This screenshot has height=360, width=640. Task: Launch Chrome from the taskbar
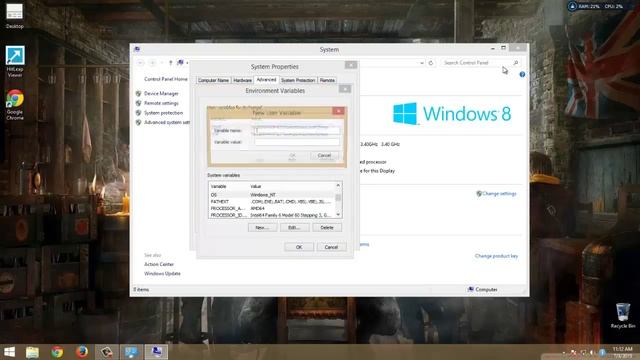click(57, 352)
